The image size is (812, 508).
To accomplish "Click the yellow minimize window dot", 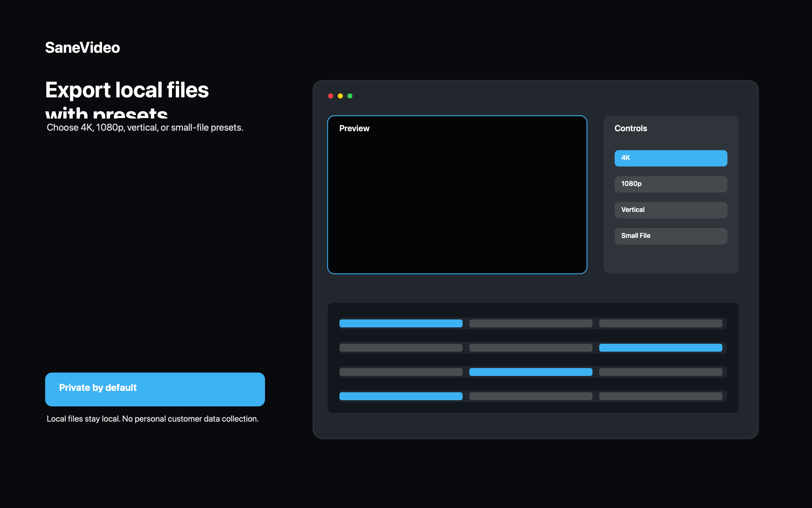I will click(x=340, y=96).
